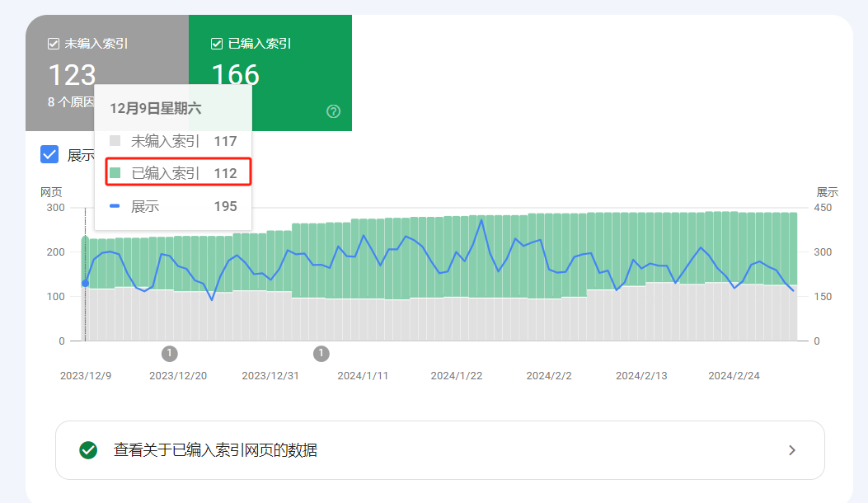Screen dimensions: 868x503
Task: Click the green 已编入索引 swatch in tooltip
Action: click(x=115, y=173)
